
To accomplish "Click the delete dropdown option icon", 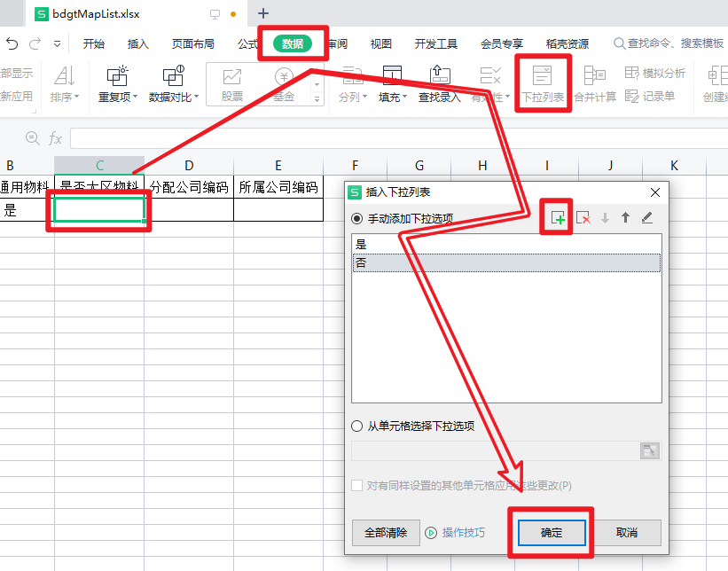I will [583, 218].
